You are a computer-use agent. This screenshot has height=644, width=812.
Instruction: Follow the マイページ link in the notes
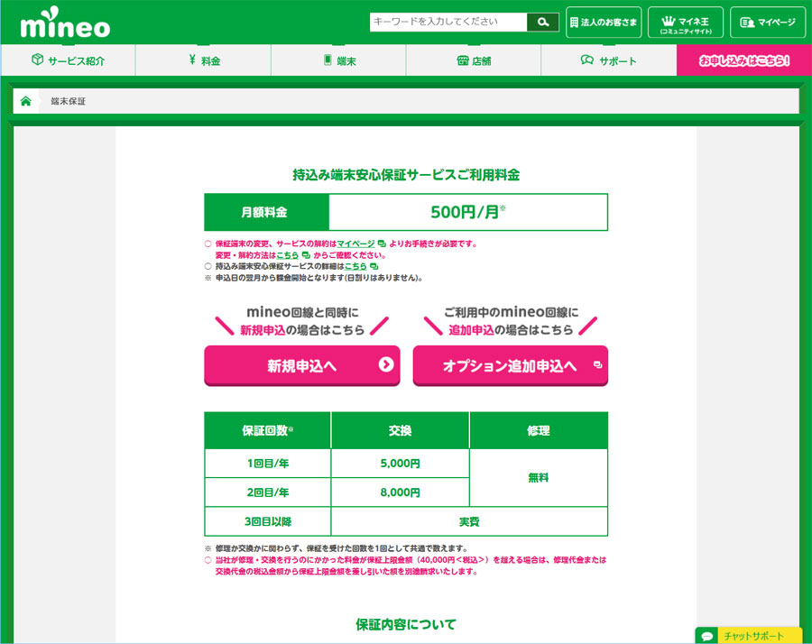355,244
